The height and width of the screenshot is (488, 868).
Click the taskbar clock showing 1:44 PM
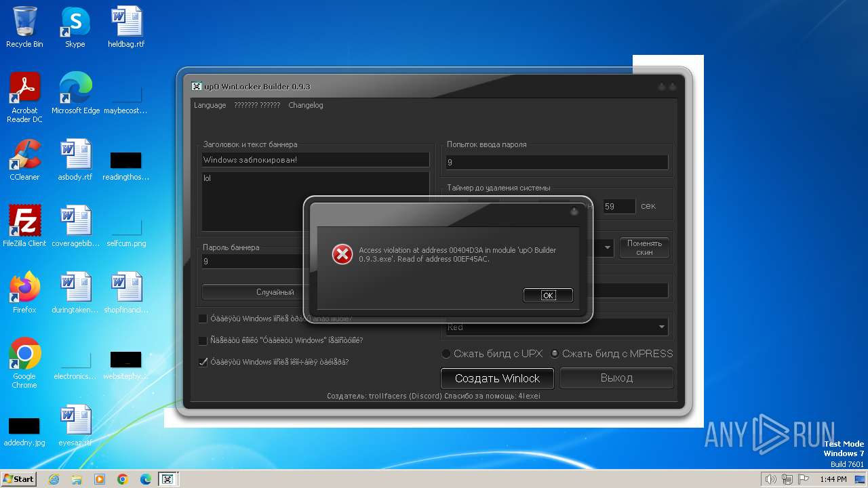(x=833, y=479)
